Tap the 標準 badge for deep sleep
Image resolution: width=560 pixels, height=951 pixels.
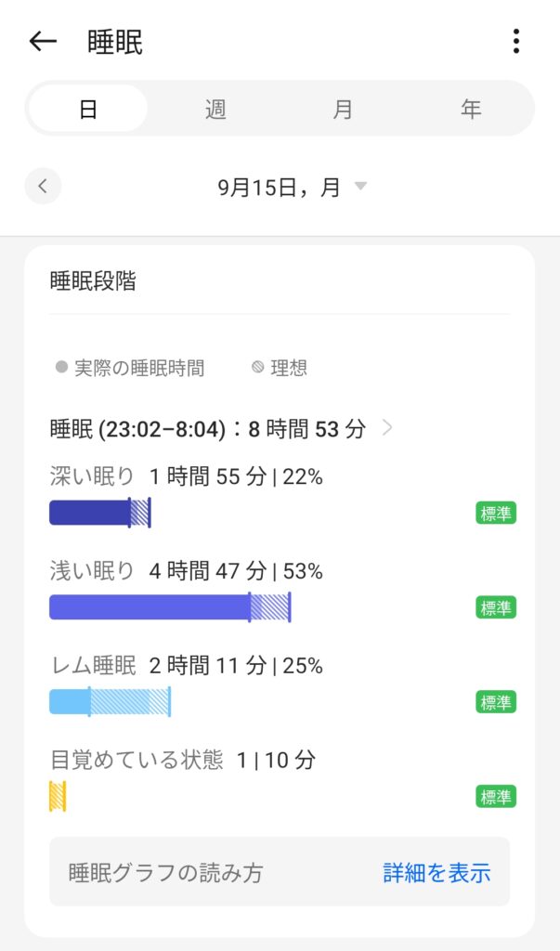tap(496, 513)
